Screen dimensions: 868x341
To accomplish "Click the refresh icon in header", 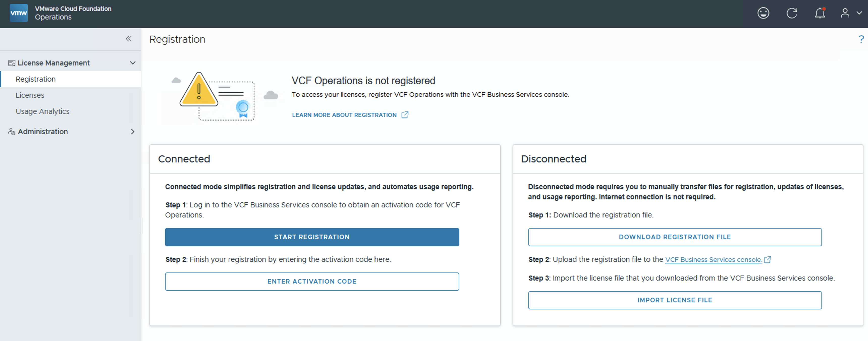I will (792, 13).
